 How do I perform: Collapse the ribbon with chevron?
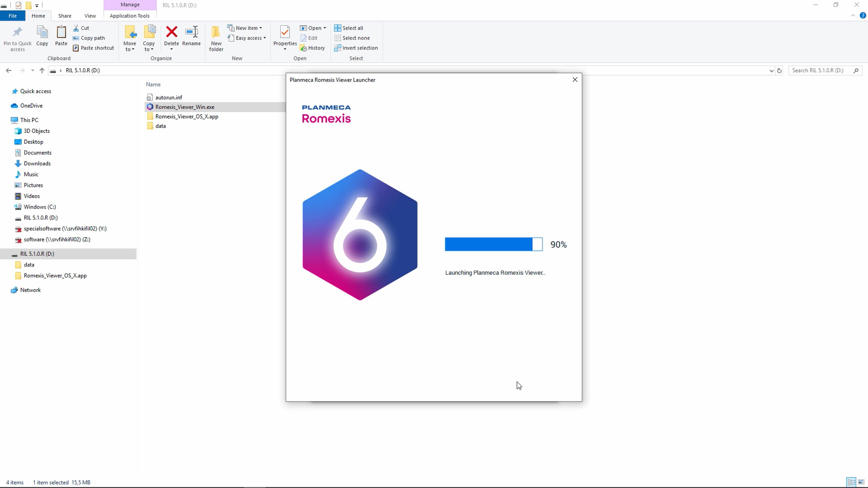tap(853, 16)
